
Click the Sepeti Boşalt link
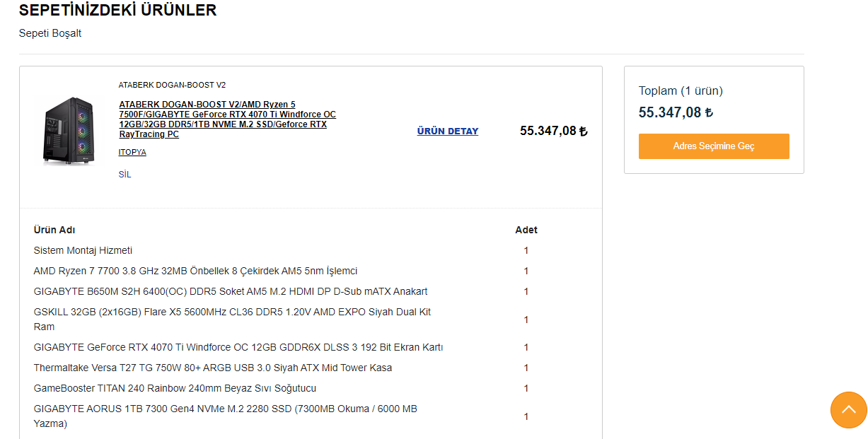[50, 33]
